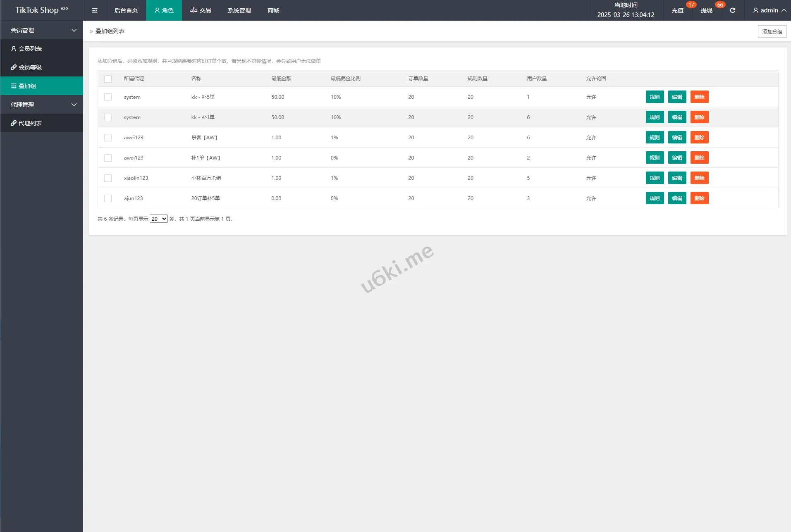Open 代理列表 in the sidebar
791x532 pixels.
30,123
